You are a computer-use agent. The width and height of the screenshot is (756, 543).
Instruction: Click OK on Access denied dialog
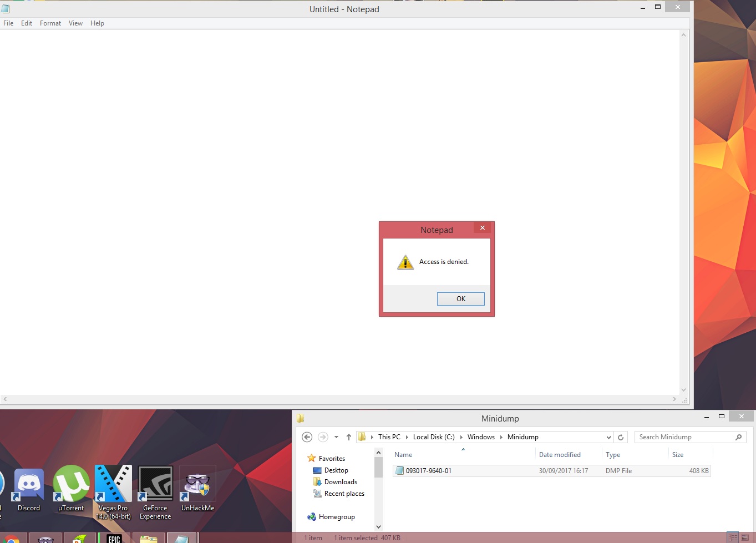tap(461, 299)
